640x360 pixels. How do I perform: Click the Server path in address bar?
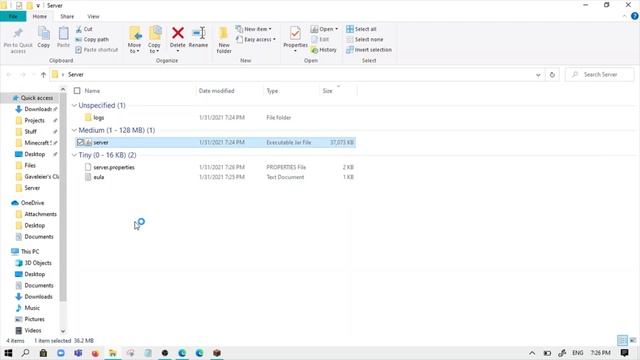76,75
